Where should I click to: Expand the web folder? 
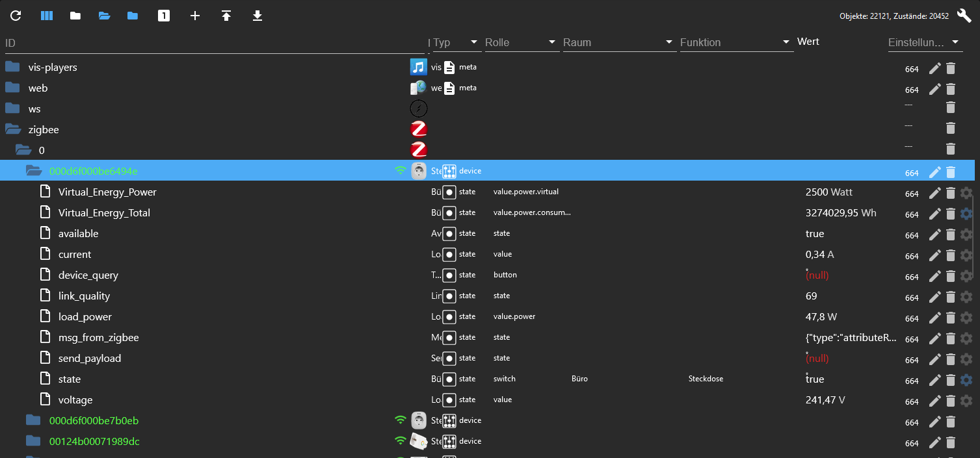[12, 88]
